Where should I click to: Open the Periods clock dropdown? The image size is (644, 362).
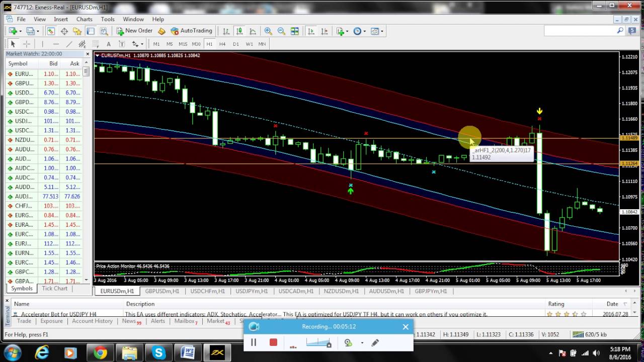click(x=359, y=31)
